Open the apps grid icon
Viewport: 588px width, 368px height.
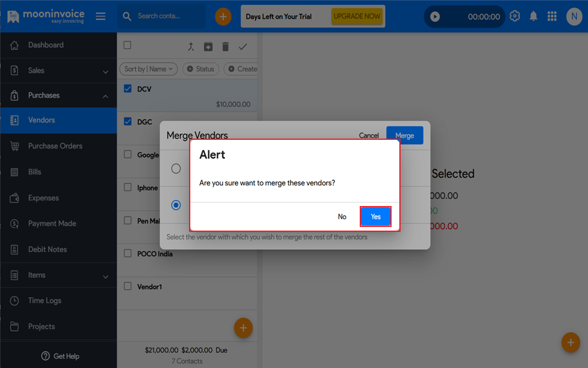point(552,16)
